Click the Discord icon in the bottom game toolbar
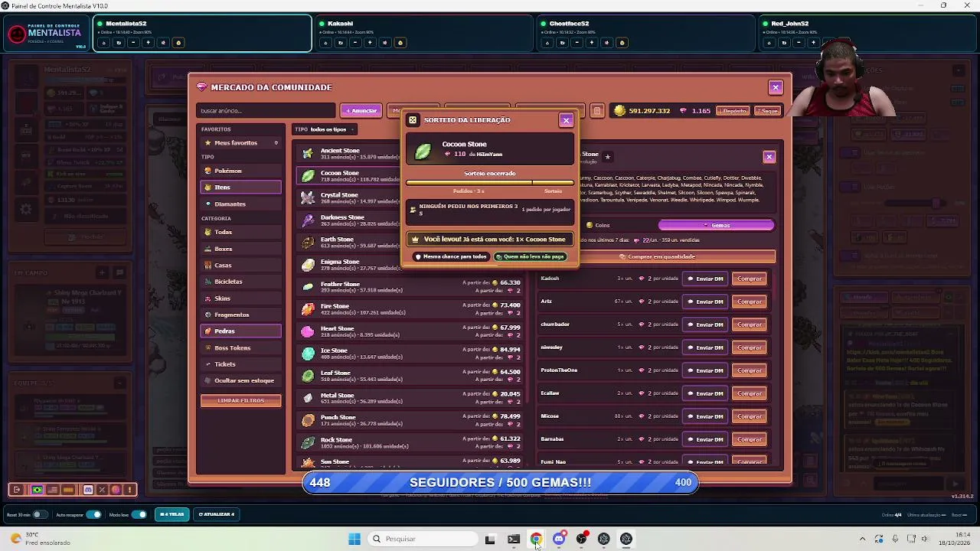Screen dimensions: 980x551 [x=88, y=490]
